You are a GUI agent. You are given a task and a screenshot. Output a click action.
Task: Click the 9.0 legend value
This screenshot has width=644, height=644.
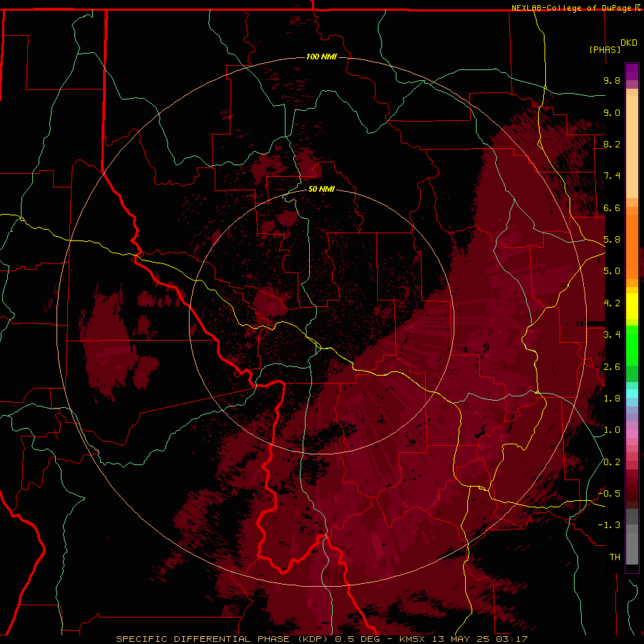612,112
